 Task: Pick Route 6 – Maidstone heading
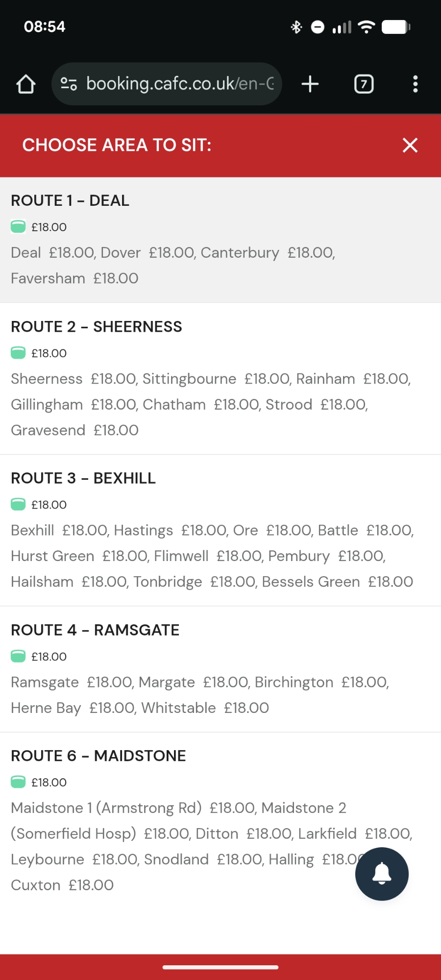point(98,756)
